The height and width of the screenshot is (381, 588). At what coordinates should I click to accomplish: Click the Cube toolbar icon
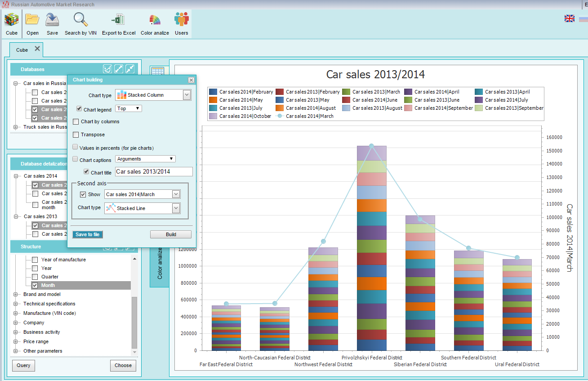(x=12, y=20)
